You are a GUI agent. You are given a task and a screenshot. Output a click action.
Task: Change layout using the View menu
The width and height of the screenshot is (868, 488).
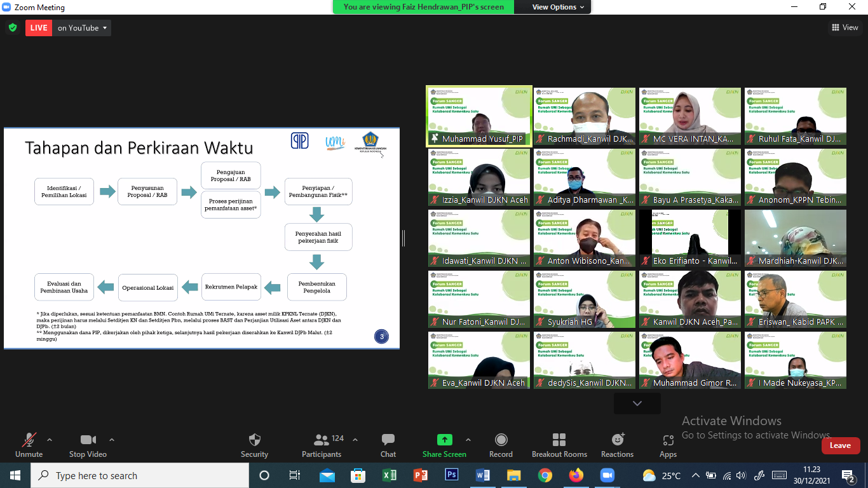pos(844,27)
